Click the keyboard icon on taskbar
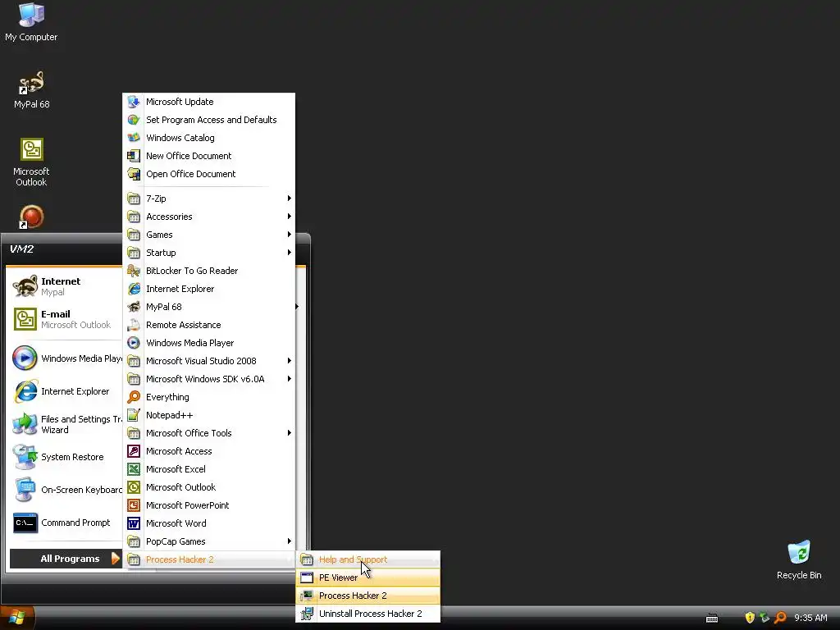This screenshot has width=840, height=630. point(712,619)
